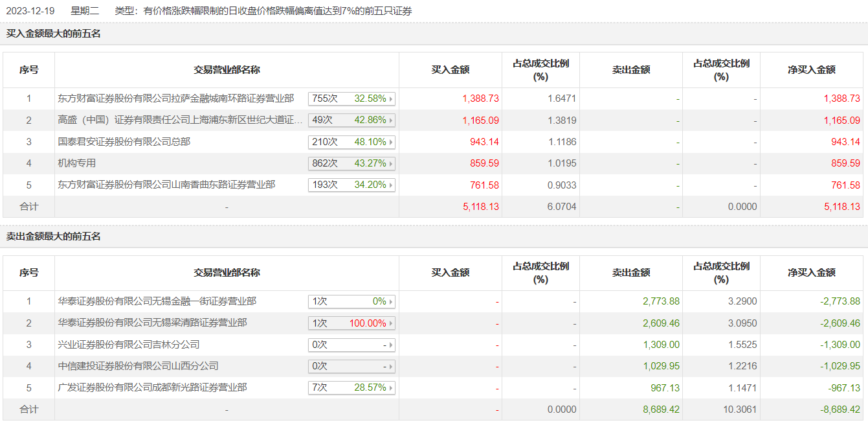Viewport: 868px width, 427px height.
Task: Click 买入金额最大的前五名 section heading
Action: point(54,34)
